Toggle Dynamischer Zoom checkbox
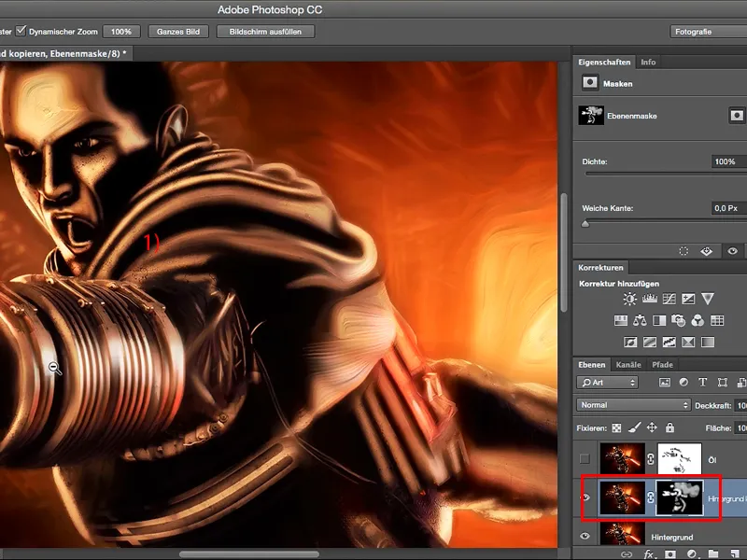 tap(21, 31)
